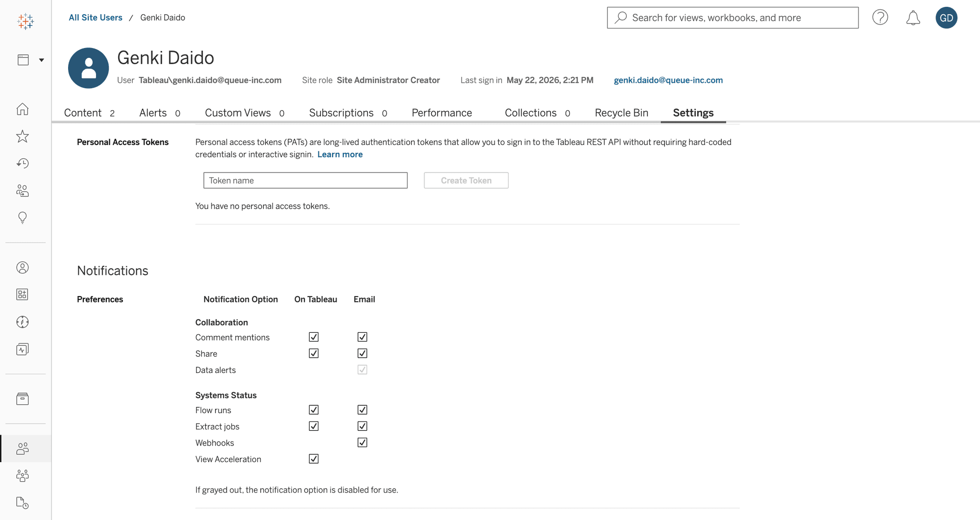980x520 pixels.
Task: Click the 'You have no personal access tokens' text
Action: pyautogui.click(x=262, y=206)
